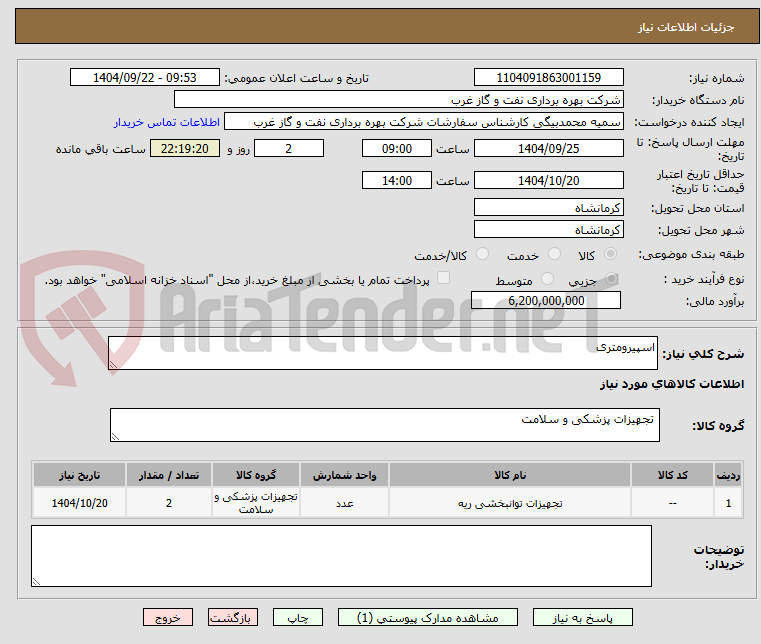761x644 pixels.
Task: Click the quantity cell 2 in table
Action: pos(168,503)
